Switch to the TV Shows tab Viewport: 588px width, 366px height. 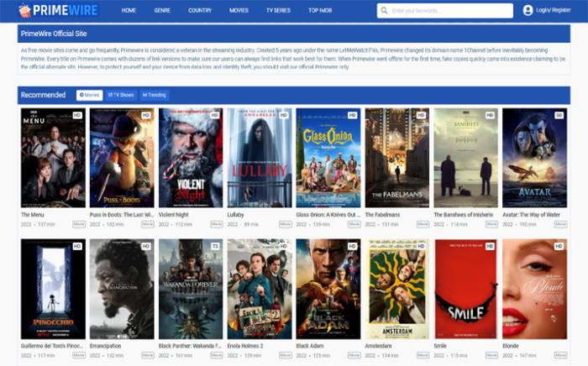[122, 95]
